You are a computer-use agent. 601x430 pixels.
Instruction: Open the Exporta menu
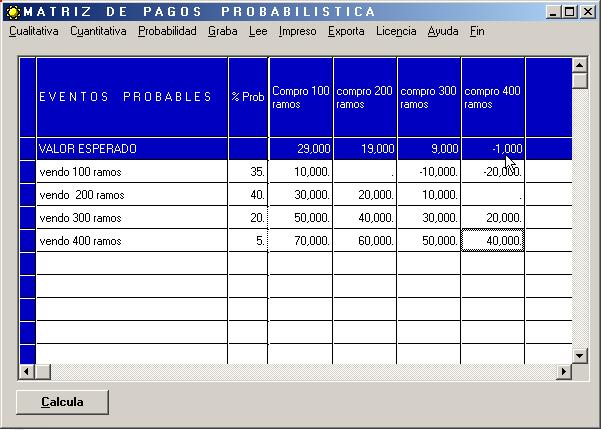pyautogui.click(x=346, y=31)
